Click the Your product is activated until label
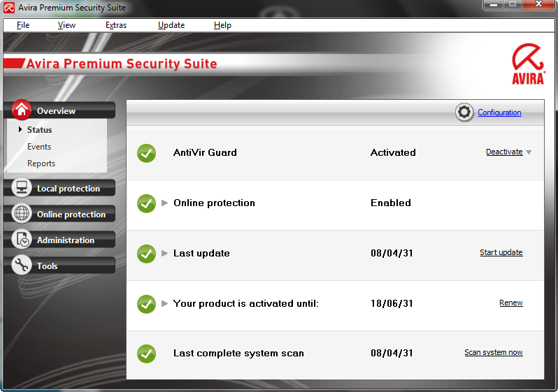This screenshot has height=392, width=558. (246, 303)
